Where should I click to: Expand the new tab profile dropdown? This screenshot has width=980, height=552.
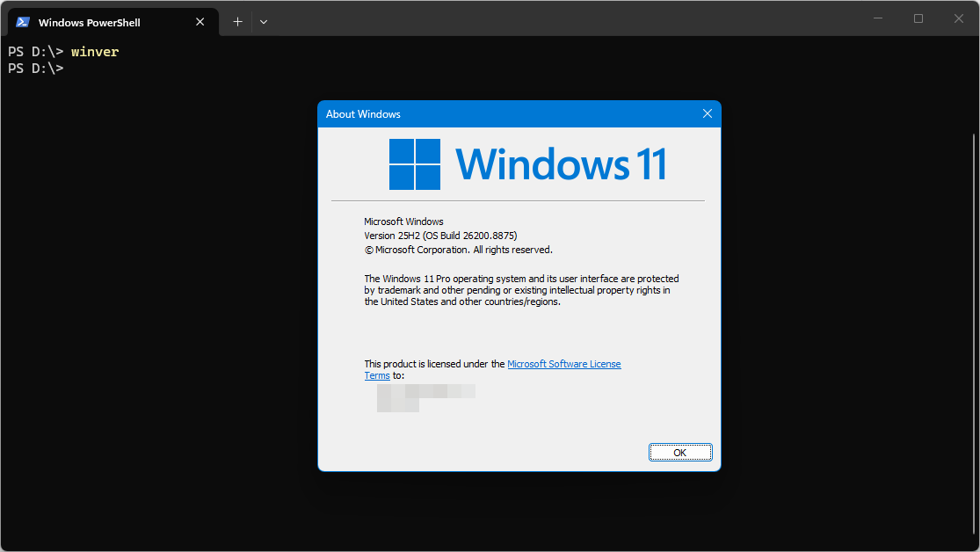(x=264, y=22)
